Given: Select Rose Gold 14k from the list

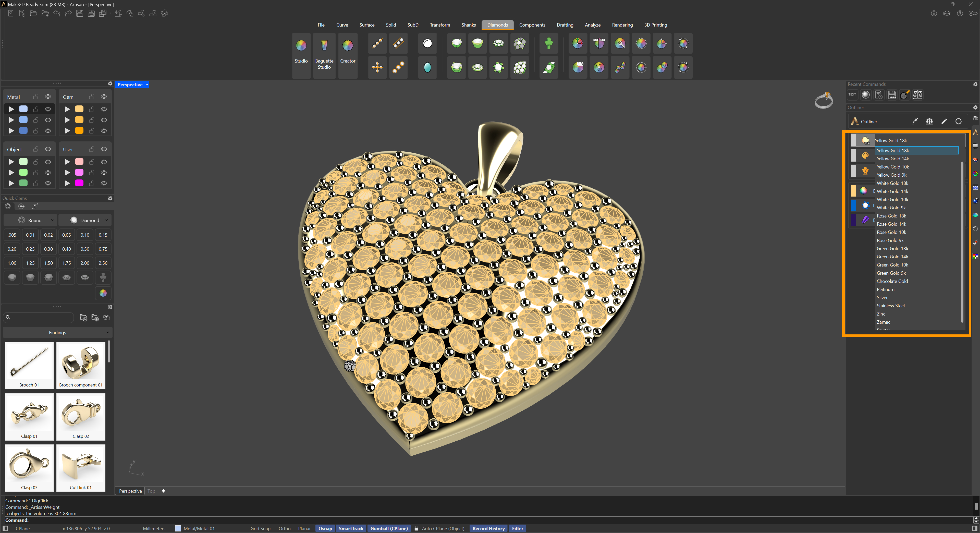Looking at the screenshot, I should pos(891,224).
